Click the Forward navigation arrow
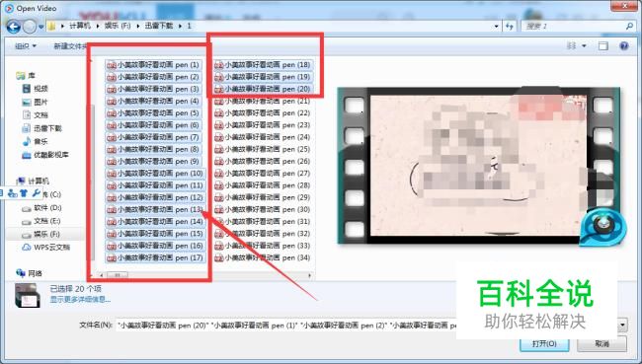Image resolution: width=642 pixels, height=364 pixels. [30, 27]
